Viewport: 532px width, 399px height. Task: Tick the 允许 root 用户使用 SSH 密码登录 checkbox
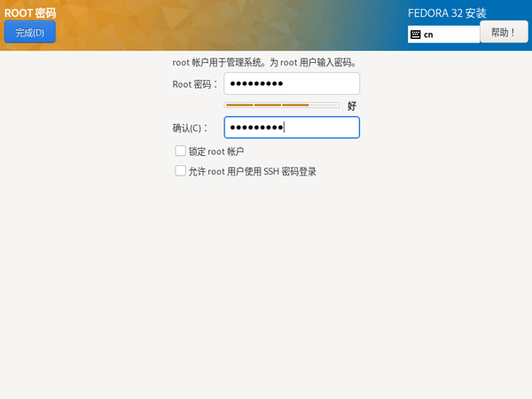[181, 171]
